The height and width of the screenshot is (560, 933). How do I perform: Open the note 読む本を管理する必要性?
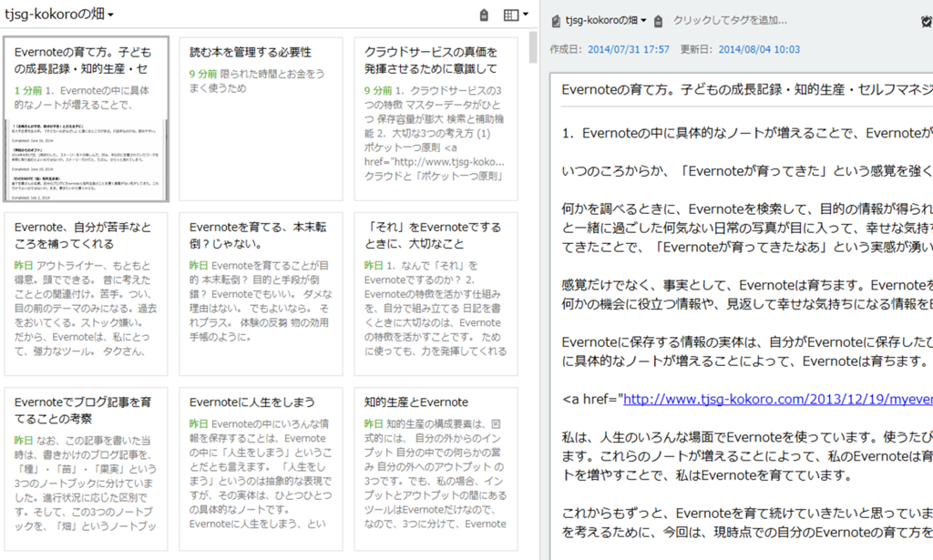tap(261, 119)
